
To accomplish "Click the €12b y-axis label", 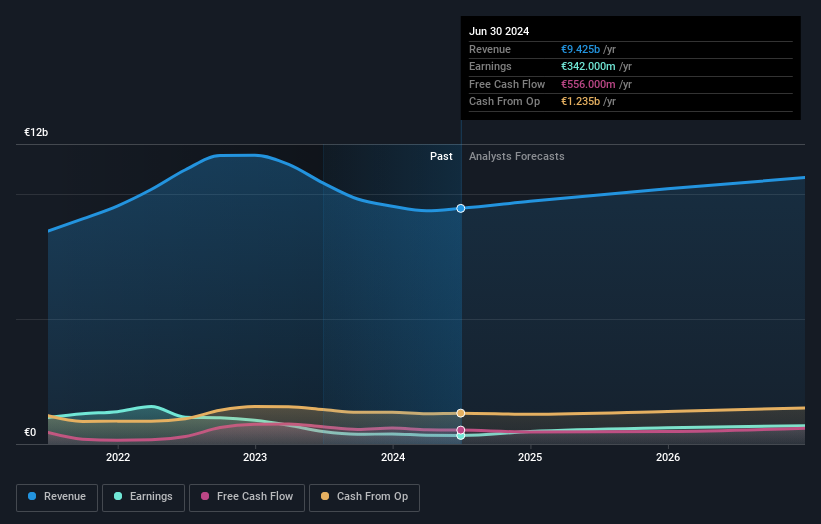I will click(x=36, y=132).
